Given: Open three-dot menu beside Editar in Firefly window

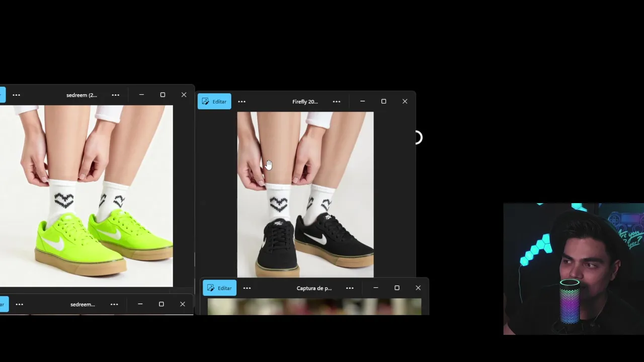Looking at the screenshot, I should pos(242,102).
